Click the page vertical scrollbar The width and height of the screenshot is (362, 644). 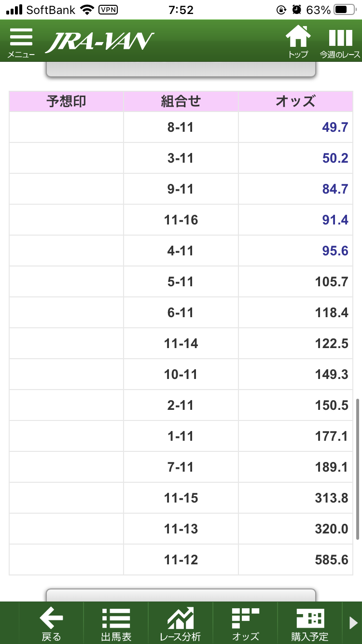tap(358, 468)
